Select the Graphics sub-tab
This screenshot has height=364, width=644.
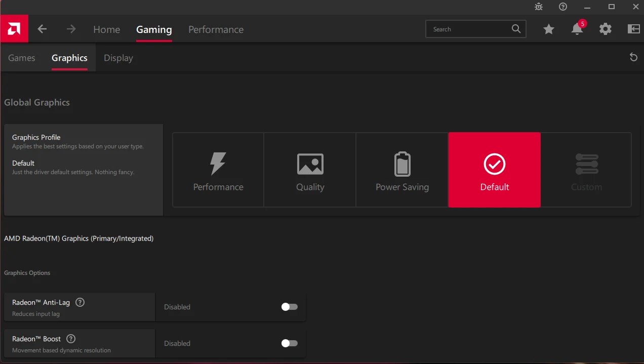coord(69,58)
